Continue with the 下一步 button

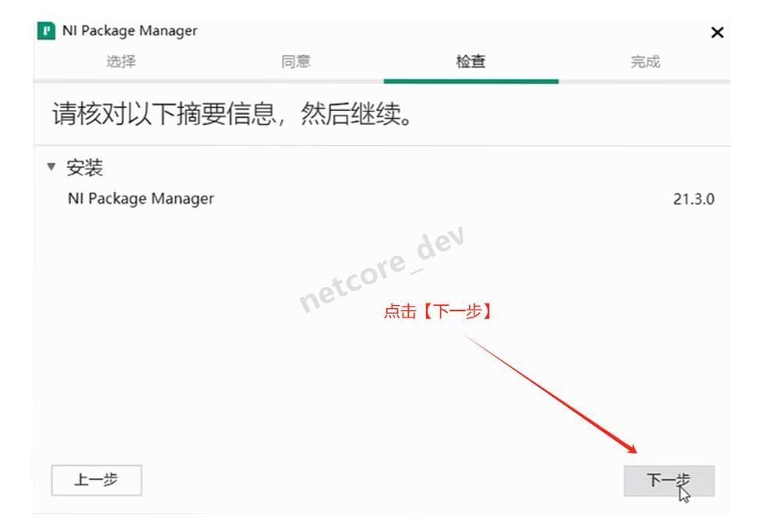[669, 481]
